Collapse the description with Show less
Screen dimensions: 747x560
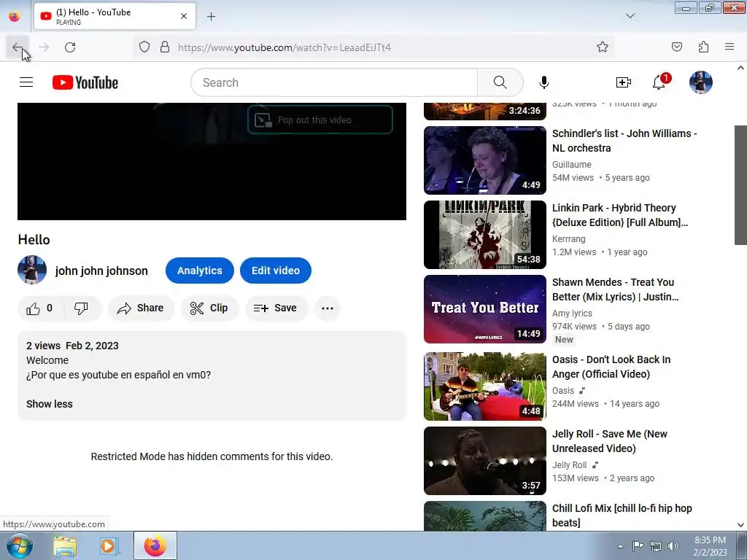pyautogui.click(x=50, y=404)
